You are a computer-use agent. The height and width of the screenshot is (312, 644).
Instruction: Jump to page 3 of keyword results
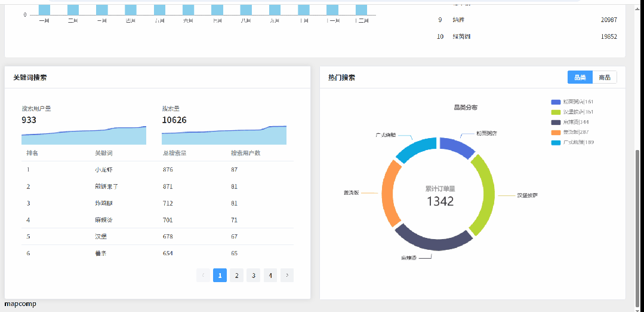coord(254,276)
